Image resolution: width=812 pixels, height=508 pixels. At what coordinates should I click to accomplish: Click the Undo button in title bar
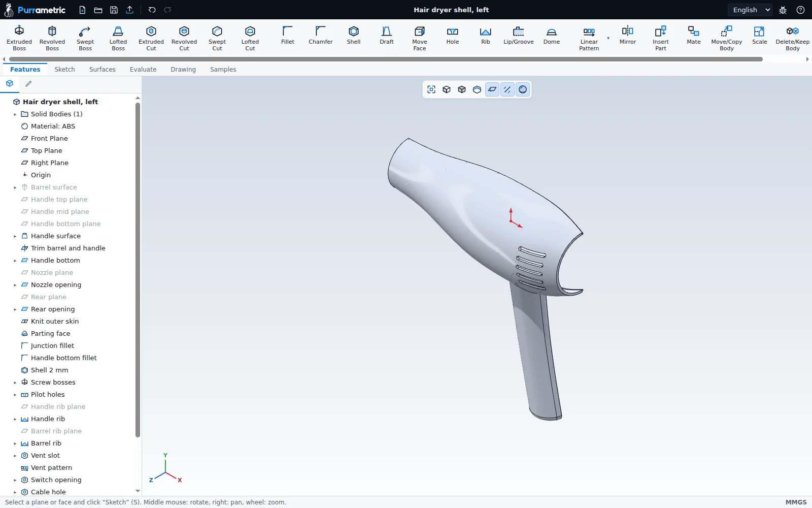152,10
